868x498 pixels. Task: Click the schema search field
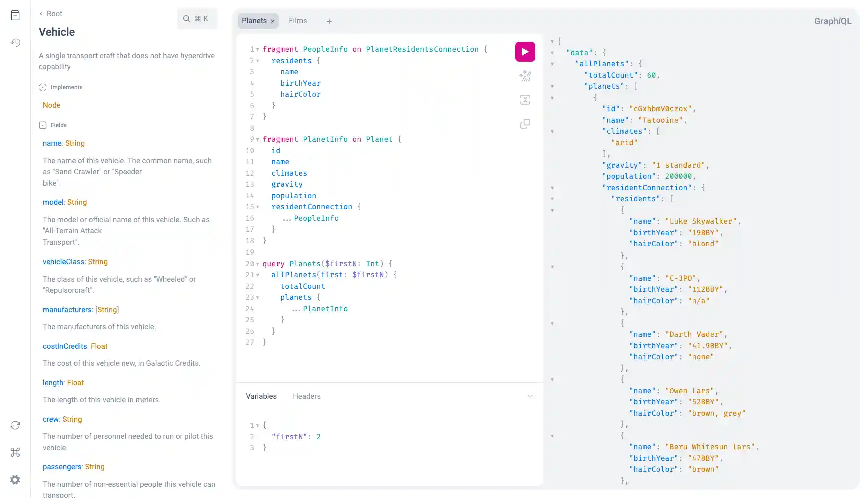coord(197,18)
